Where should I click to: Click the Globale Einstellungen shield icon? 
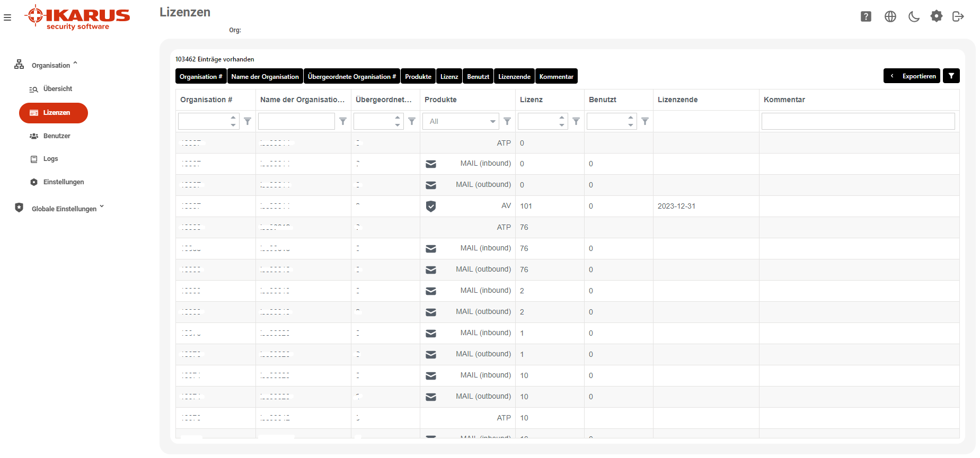coord(19,208)
